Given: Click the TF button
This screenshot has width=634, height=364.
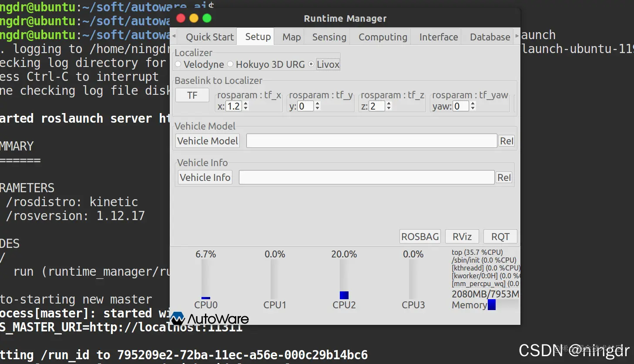Looking at the screenshot, I should pos(192,95).
